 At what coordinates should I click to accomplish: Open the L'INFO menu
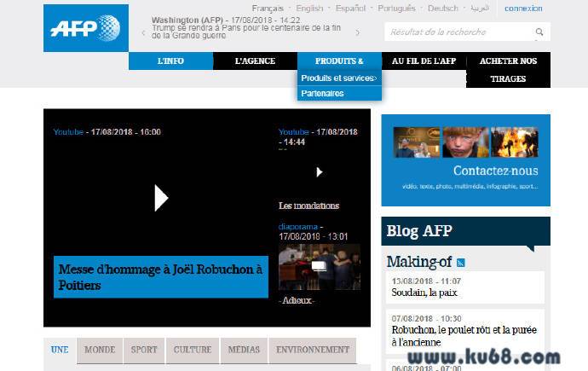[x=170, y=61]
